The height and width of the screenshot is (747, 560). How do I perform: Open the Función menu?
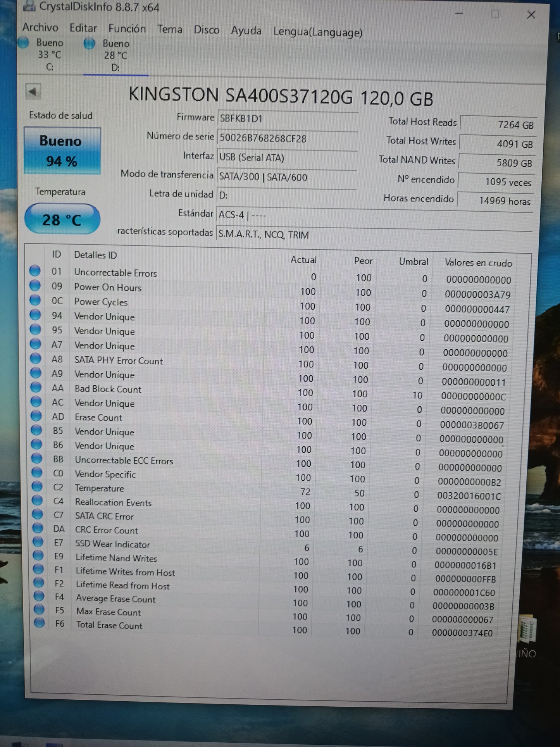127,29
